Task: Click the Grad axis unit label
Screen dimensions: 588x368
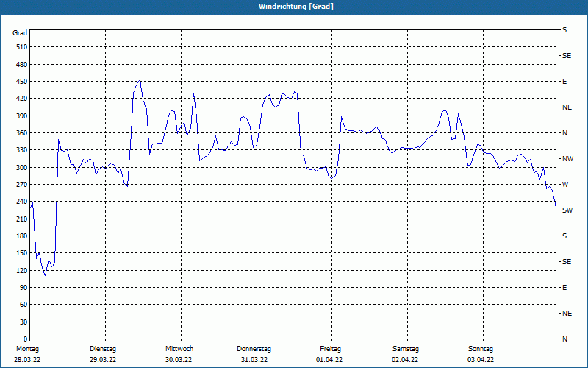Action: pyautogui.click(x=20, y=33)
